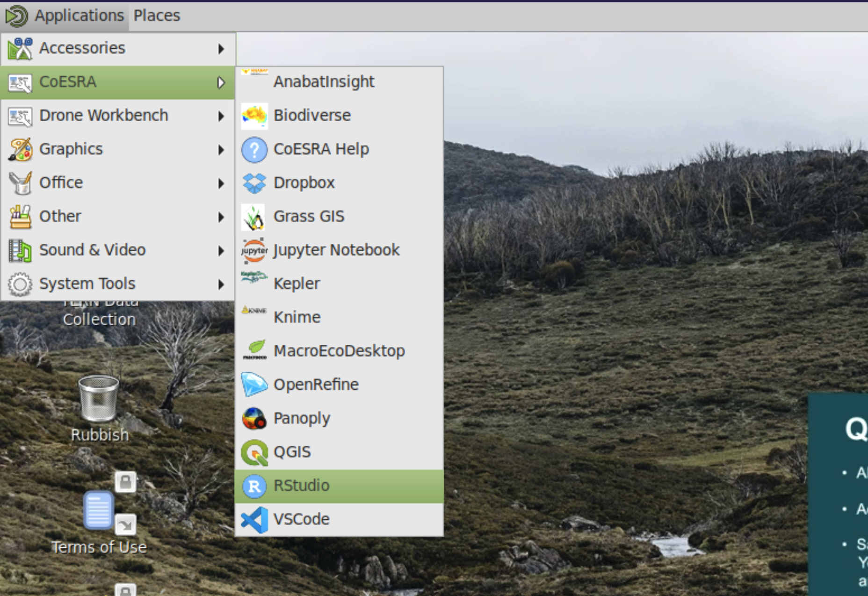Launch AnabatInsight from the CoESRA submenu
The width and height of the screenshot is (868, 596).
click(340, 82)
